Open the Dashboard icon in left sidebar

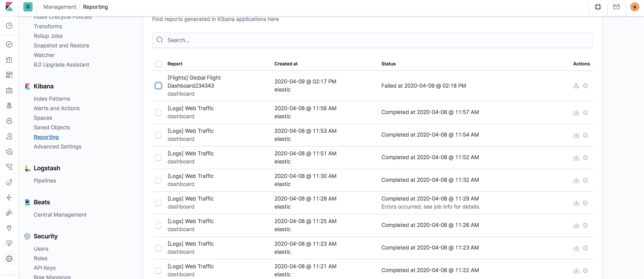pyautogui.click(x=9, y=75)
